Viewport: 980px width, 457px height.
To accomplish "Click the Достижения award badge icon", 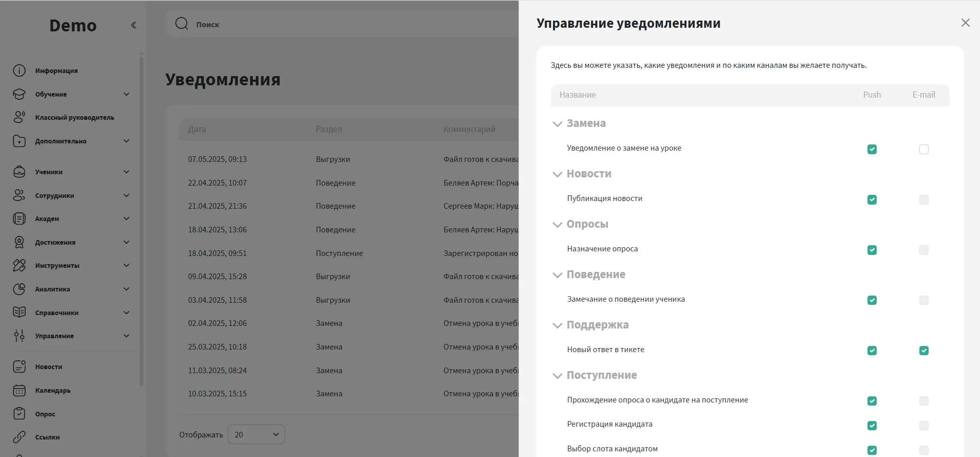I will [x=19, y=242].
